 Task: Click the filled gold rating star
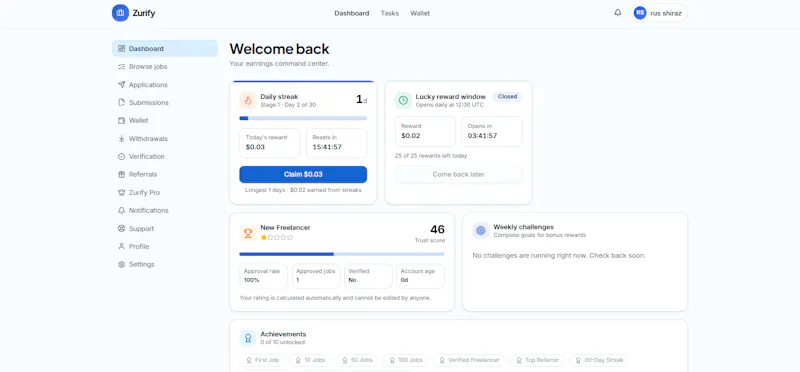264,237
